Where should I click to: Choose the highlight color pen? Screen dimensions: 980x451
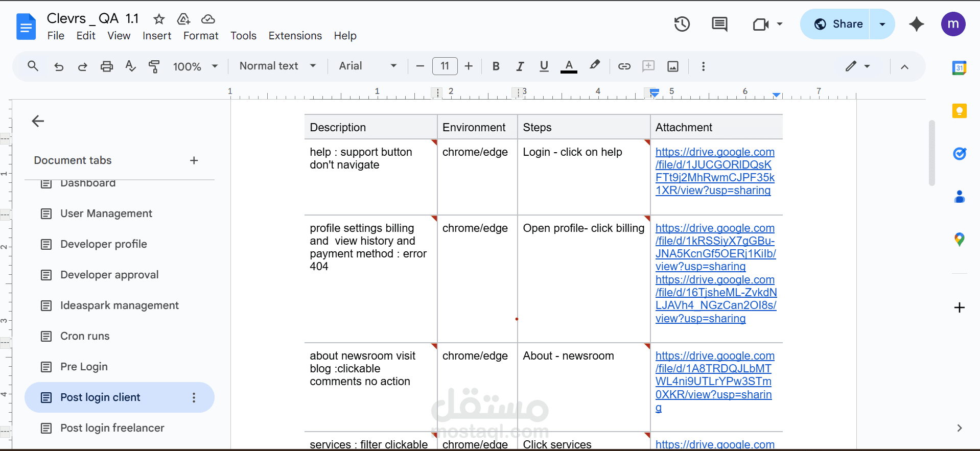tap(594, 65)
